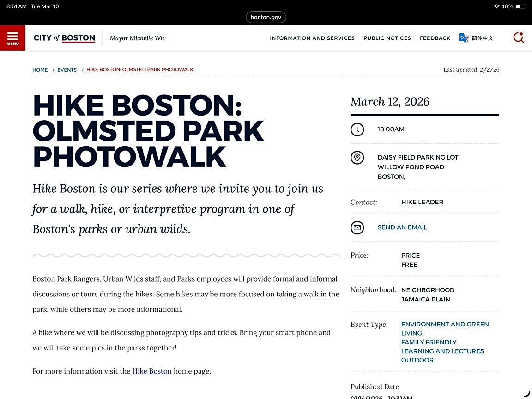
Task: Click the envelope email icon
Action: [x=357, y=227]
